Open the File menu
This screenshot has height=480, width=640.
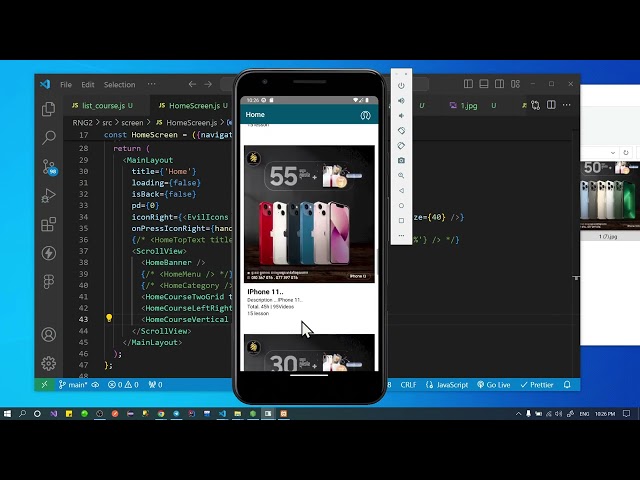[66, 84]
